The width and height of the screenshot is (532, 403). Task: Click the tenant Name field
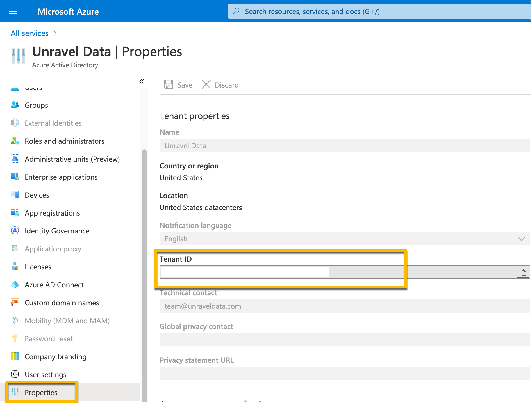point(345,146)
